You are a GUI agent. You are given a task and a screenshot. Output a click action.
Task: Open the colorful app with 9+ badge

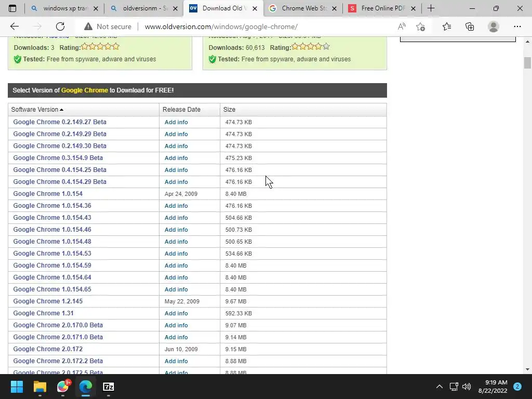coord(63,387)
